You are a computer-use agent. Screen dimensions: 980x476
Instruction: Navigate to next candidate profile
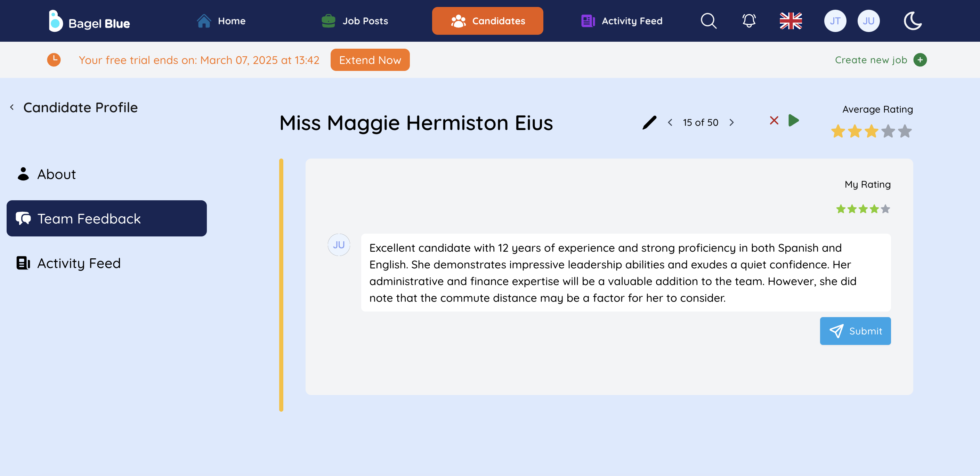point(731,122)
